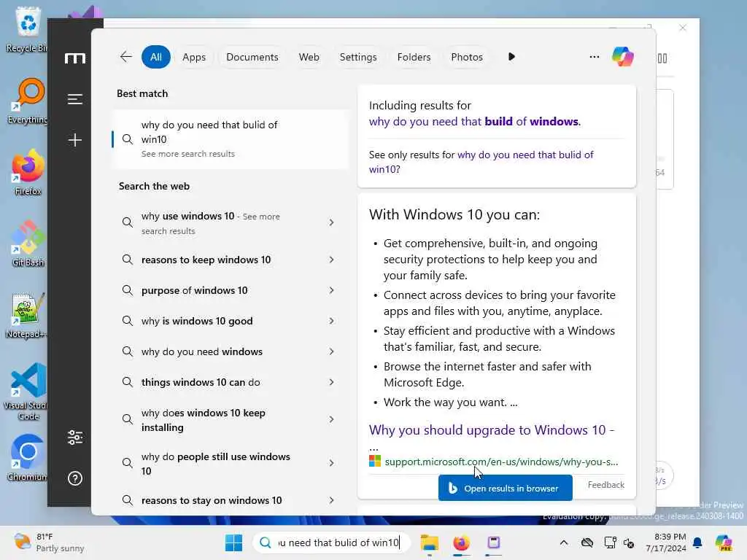Open the purple app icon on the taskbar

tap(494, 542)
